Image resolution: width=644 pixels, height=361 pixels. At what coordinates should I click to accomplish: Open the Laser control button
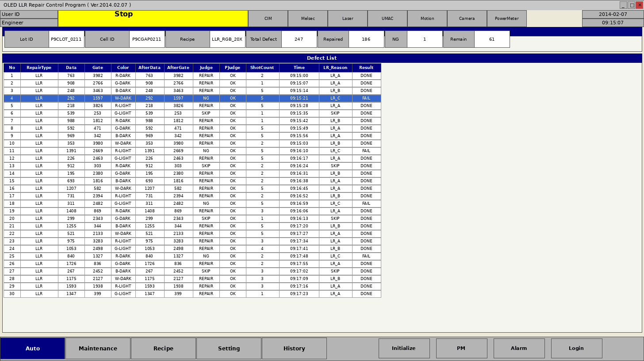tap(347, 19)
